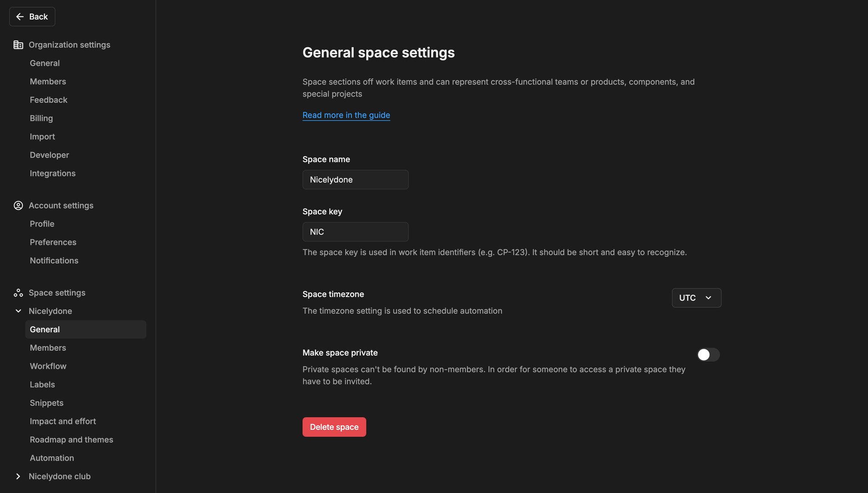Open Notifications under Account settings
The height and width of the screenshot is (493, 868).
click(54, 261)
